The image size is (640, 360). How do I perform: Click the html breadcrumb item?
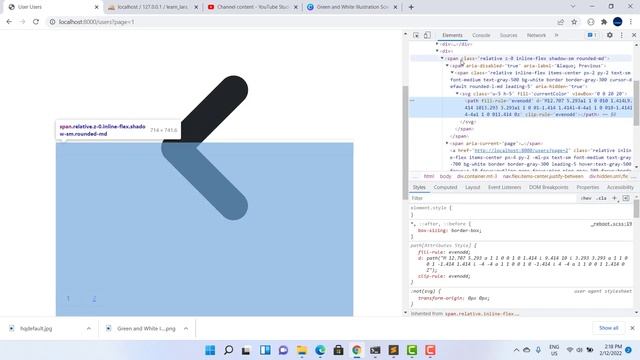[x=429, y=176]
